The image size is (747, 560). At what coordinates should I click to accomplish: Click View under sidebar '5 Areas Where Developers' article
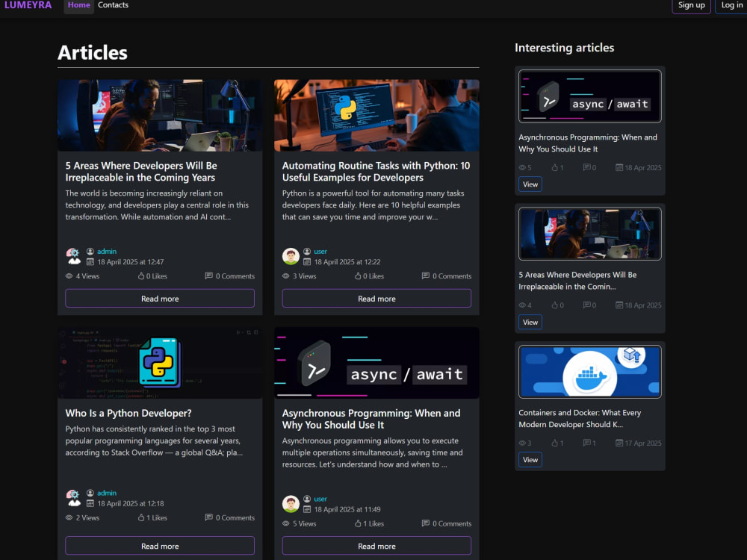(530, 323)
